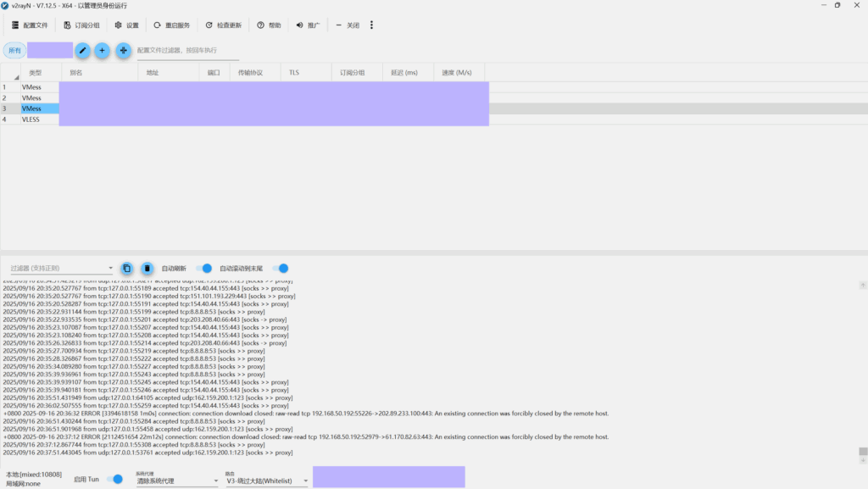
Task: Open the 配置文件 menu
Action: 30,25
